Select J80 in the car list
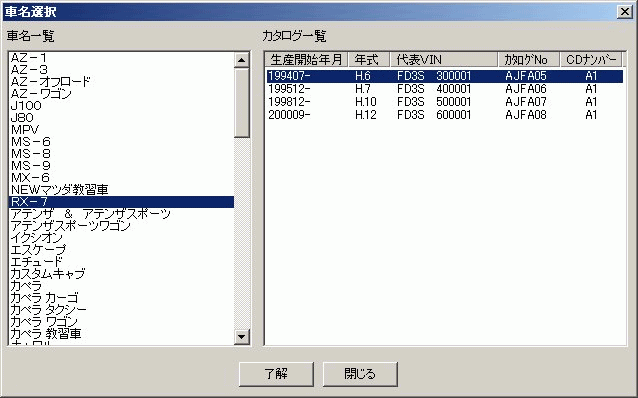Screen dimensions: 638x398 tap(121, 118)
